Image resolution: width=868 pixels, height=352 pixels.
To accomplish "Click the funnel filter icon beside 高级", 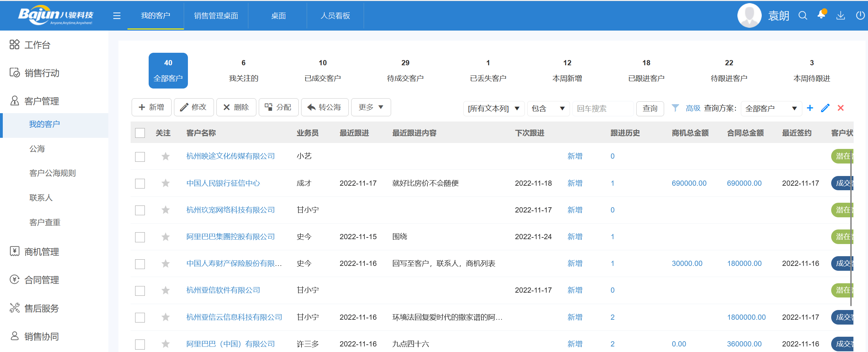I will coord(675,108).
